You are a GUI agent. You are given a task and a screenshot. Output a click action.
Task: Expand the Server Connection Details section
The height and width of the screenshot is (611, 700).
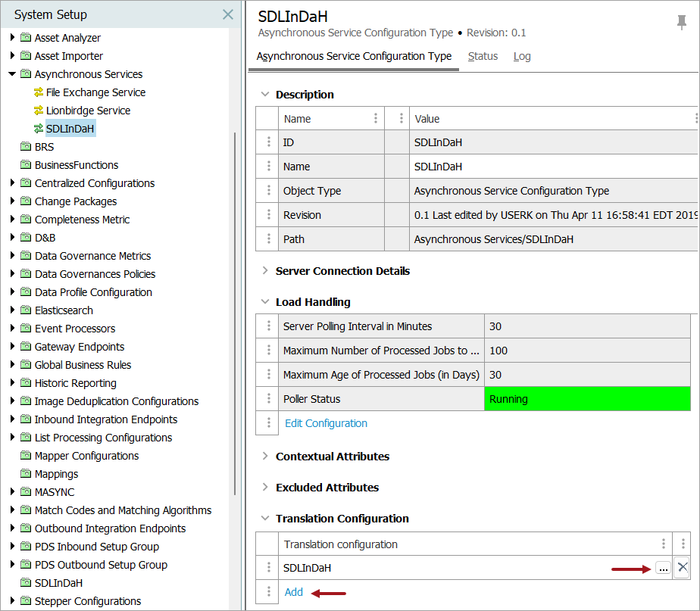(265, 271)
